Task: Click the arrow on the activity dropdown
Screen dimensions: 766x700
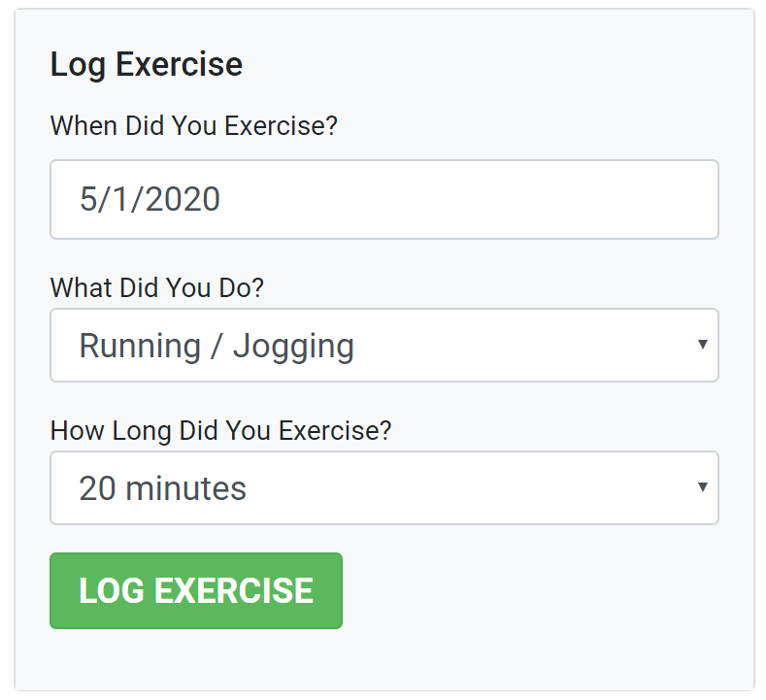Action: (703, 345)
